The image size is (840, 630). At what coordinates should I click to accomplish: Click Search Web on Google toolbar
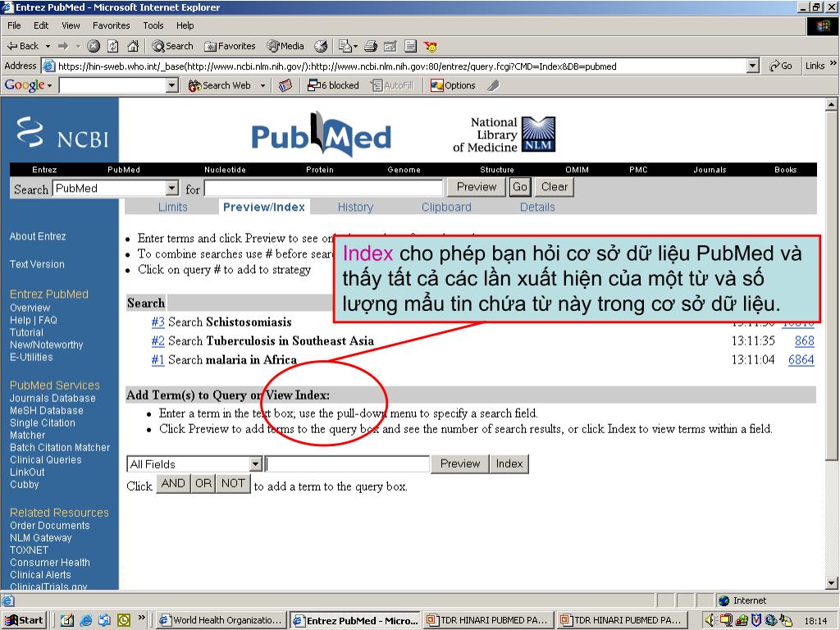point(220,85)
